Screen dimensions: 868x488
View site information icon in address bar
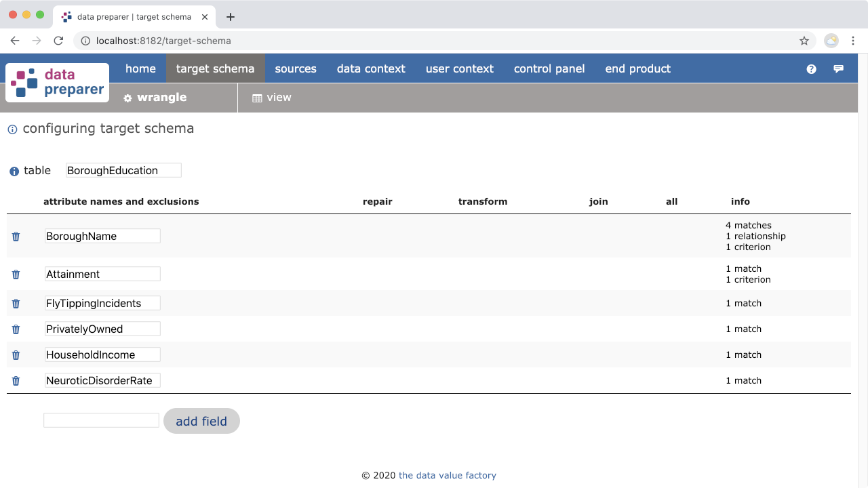click(85, 41)
